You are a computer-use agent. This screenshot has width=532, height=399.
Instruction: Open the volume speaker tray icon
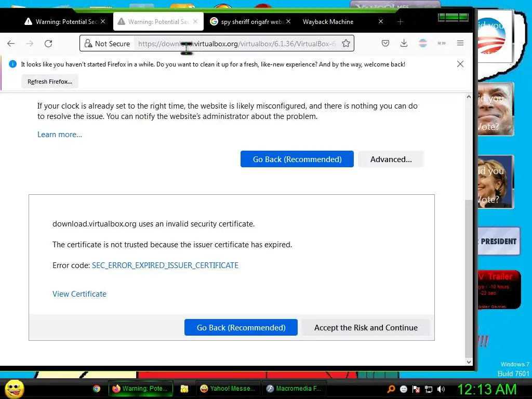coord(441,389)
